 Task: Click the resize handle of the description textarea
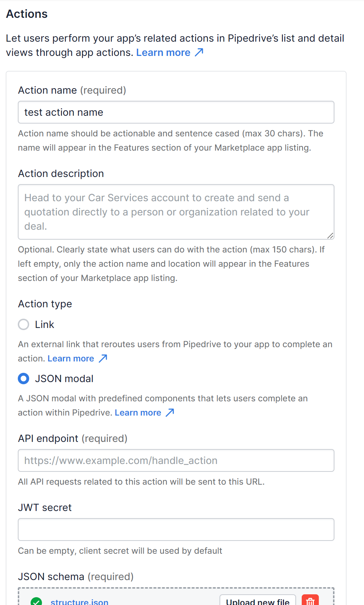coord(330,235)
